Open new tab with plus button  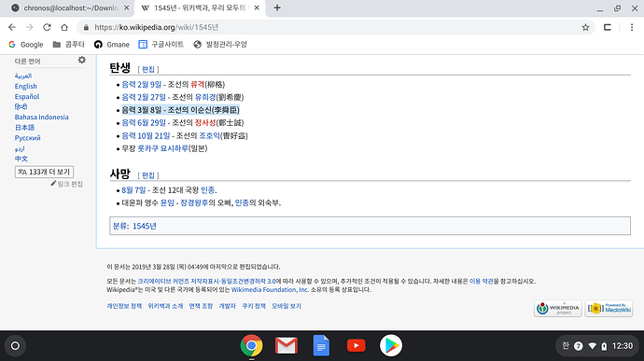pos(277,7)
